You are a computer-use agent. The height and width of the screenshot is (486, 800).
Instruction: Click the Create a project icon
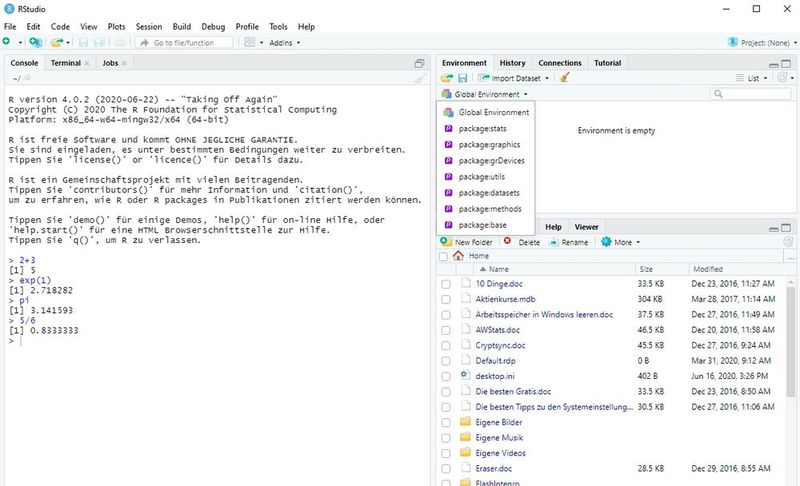pos(35,42)
